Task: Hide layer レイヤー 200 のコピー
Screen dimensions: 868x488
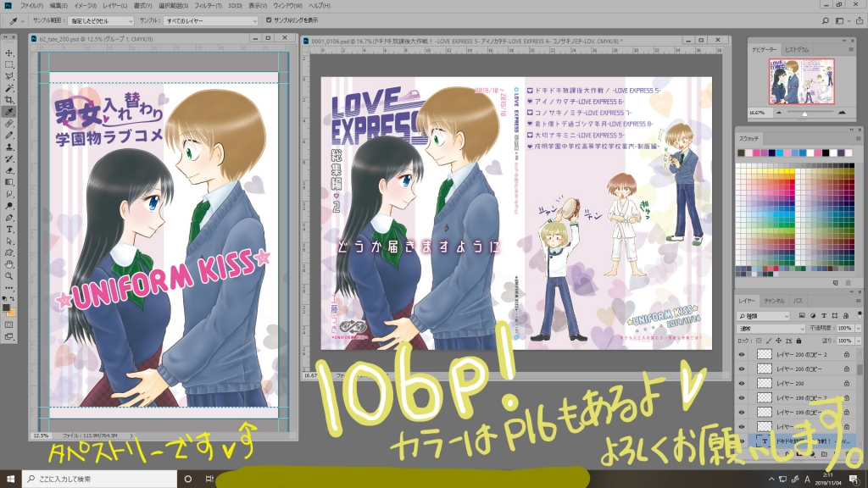Action: [x=742, y=369]
